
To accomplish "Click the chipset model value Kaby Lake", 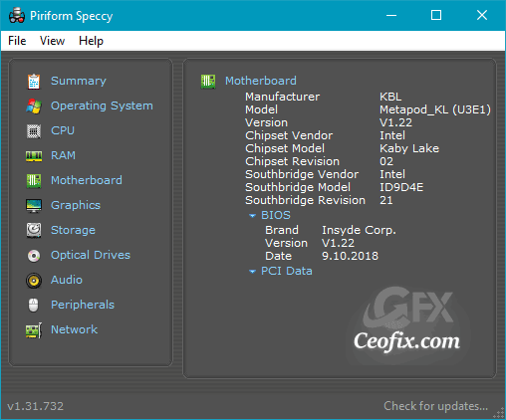I will [x=409, y=148].
